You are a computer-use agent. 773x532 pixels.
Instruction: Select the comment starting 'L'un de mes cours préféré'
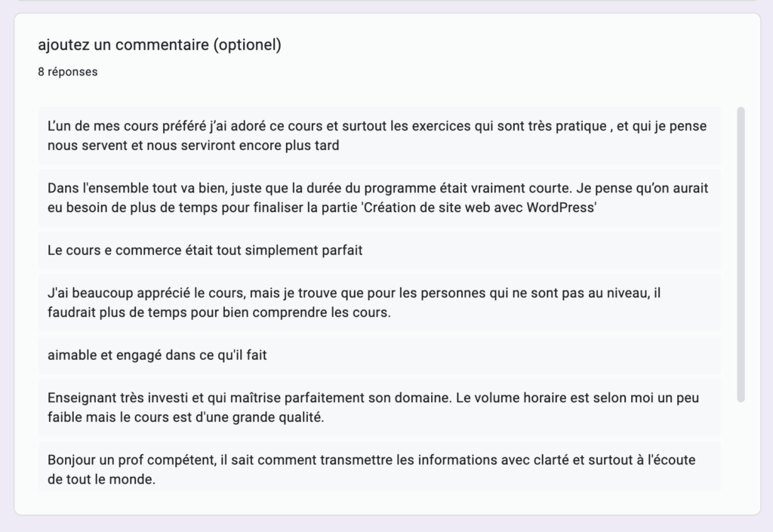(379, 136)
